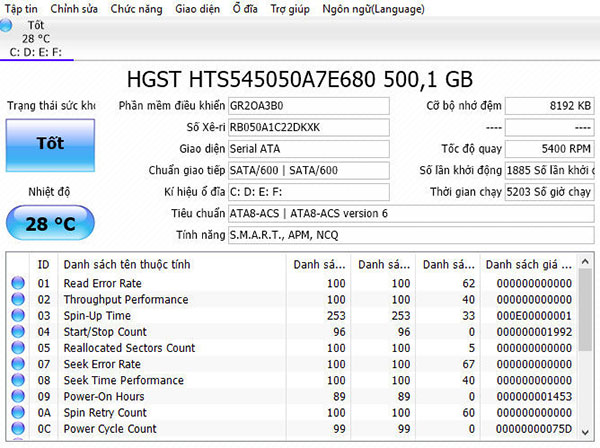The height and width of the screenshot is (448, 600).
Task: Click the 28 °C temperature button
Action: [x=50, y=224]
